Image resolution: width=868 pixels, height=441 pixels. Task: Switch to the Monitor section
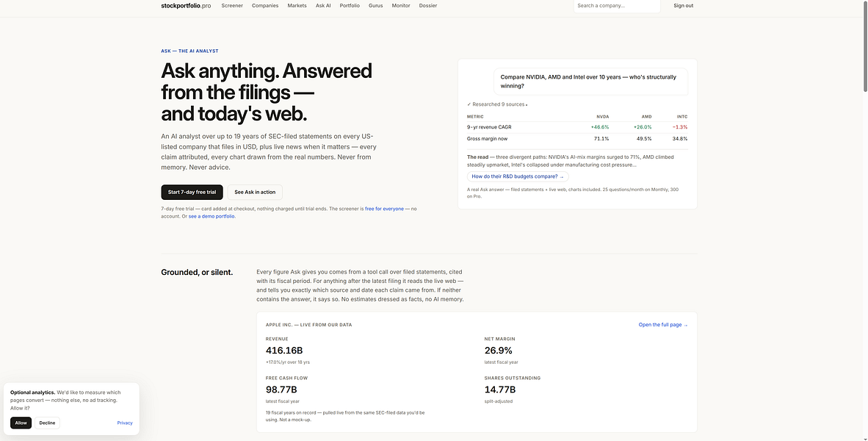401,6
